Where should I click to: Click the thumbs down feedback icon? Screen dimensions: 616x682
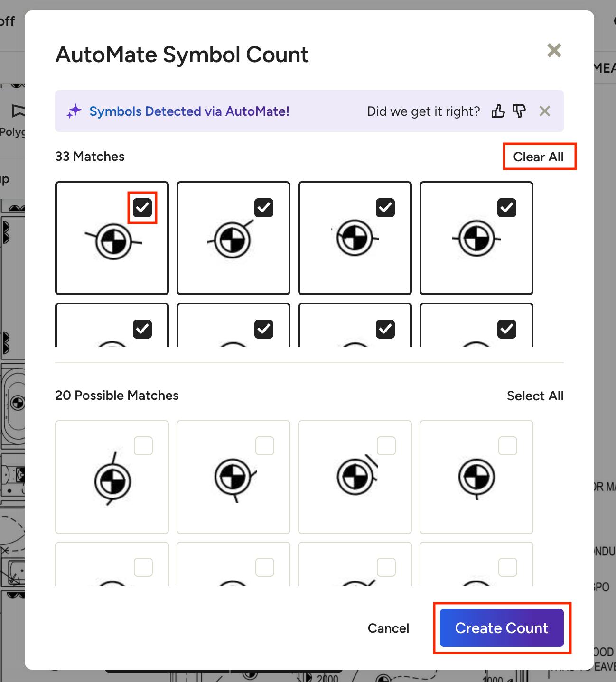(x=519, y=111)
